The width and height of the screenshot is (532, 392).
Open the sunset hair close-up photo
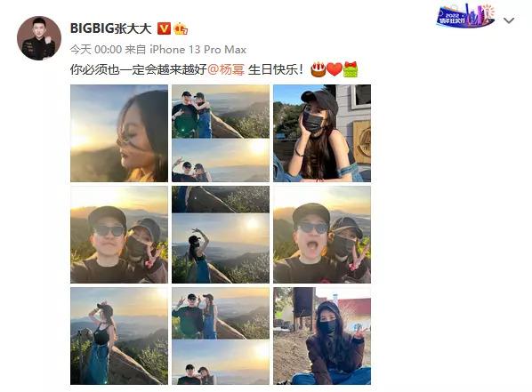point(119,133)
